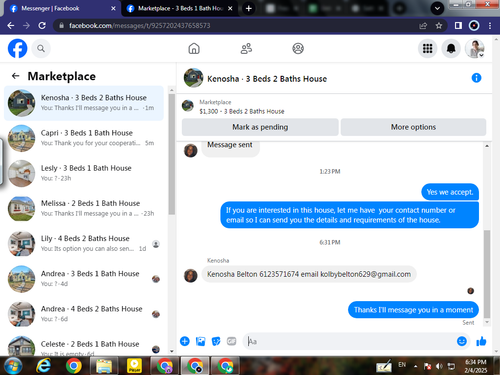Viewport: 500px width, 375px height.
Task: Open volume control in tray
Action: tap(439, 366)
